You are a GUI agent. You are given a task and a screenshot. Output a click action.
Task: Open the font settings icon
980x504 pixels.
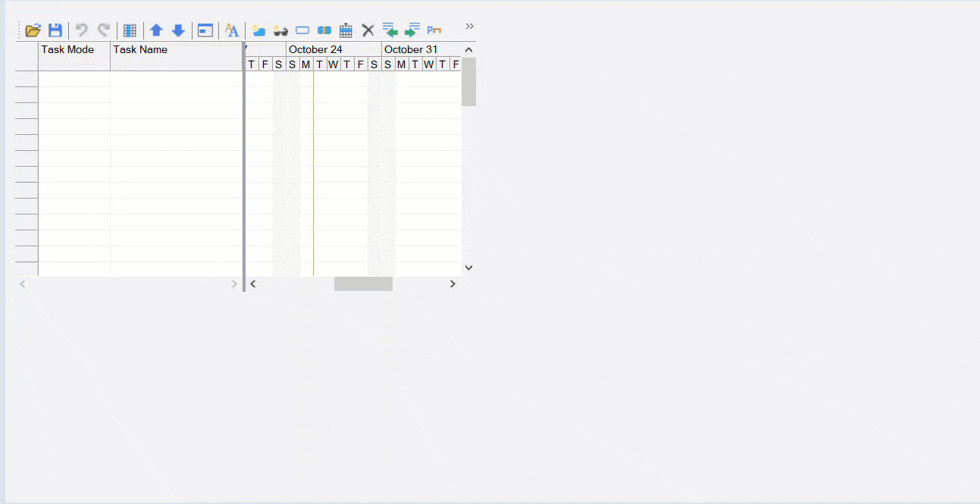pyautogui.click(x=232, y=30)
